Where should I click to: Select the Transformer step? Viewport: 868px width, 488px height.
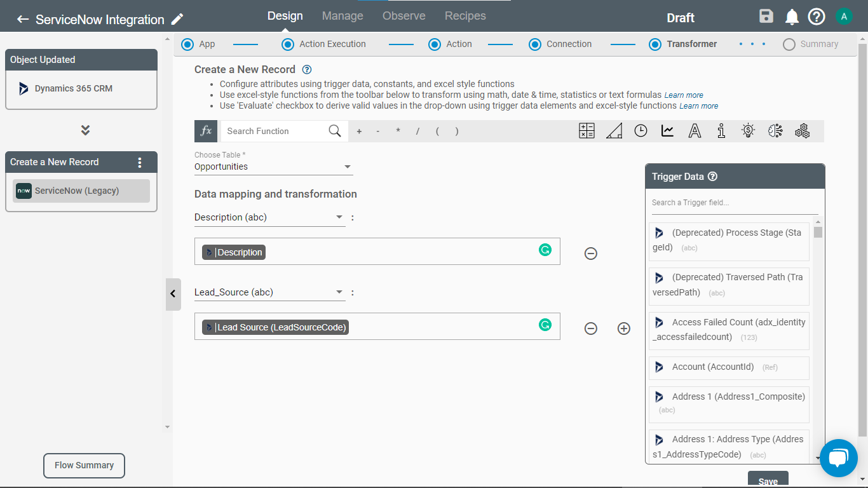point(683,44)
